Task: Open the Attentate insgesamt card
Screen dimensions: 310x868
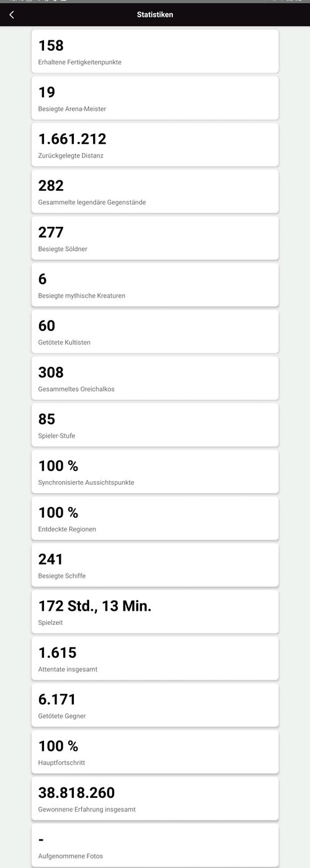Action: click(155, 658)
